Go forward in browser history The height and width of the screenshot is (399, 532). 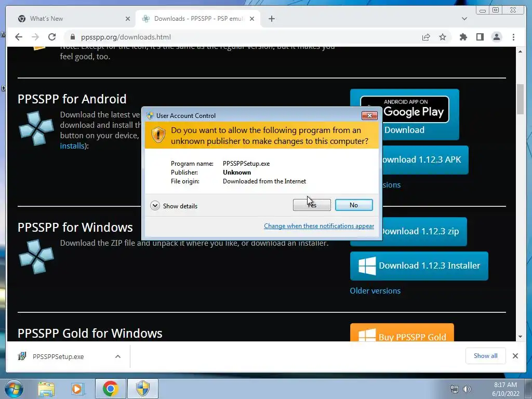coord(35,37)
